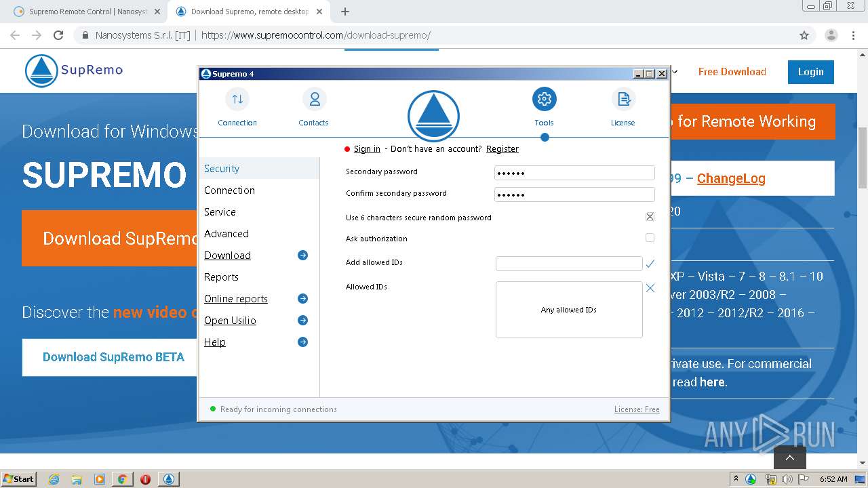Open a new Chrome tab

tap(345, 12)
